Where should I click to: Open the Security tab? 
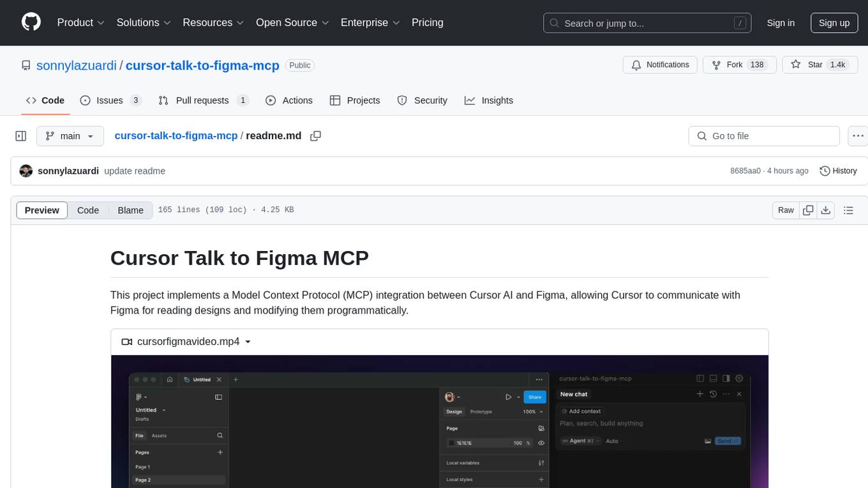click(x=422, y=100)
